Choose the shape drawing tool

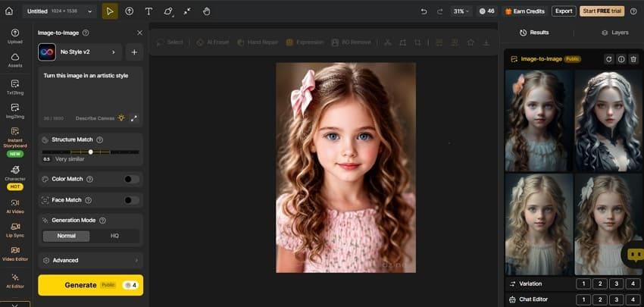(168, 11)
